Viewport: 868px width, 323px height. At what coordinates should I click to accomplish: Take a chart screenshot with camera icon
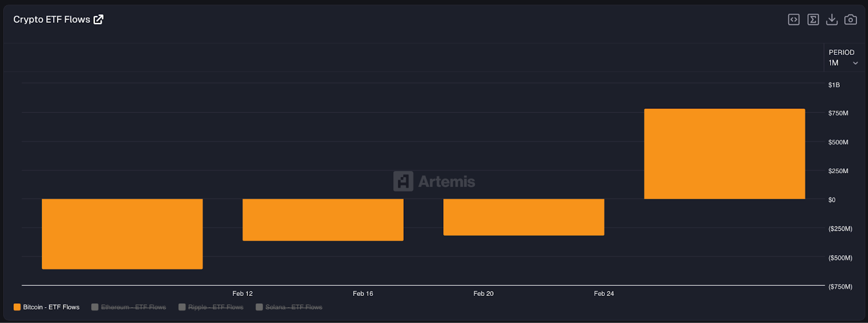pyautogui.click(x=851, y=20)
